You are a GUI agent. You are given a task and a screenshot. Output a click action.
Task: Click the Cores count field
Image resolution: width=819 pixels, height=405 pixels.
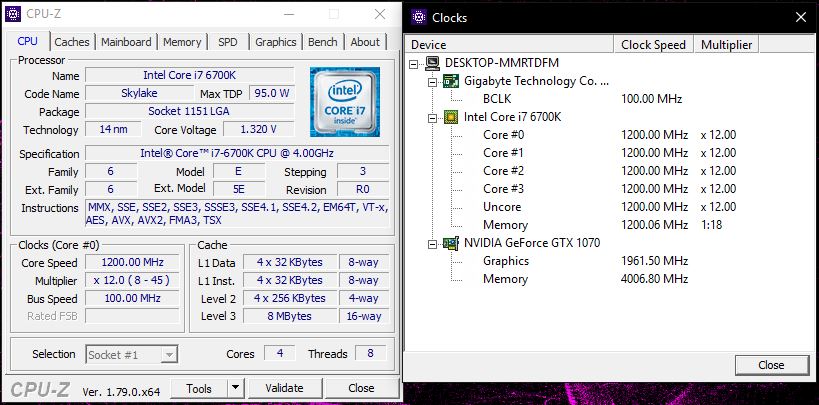pyautogui.click(x=279, y=354)
